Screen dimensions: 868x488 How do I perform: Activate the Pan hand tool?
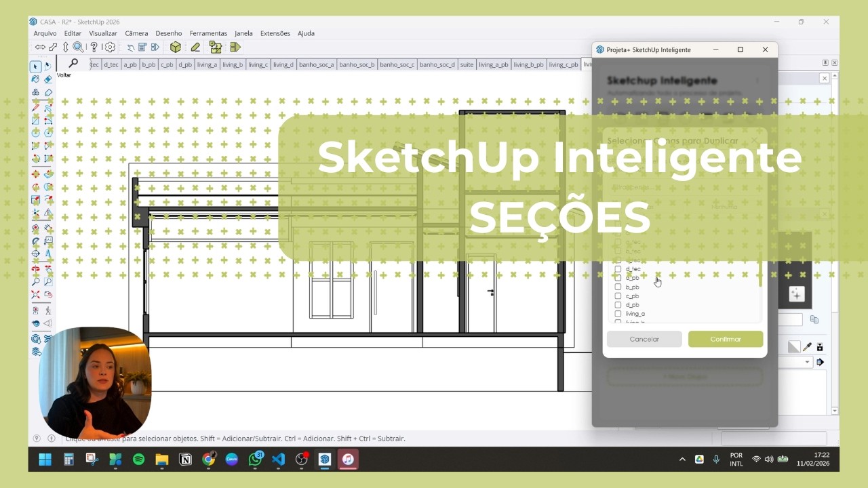(x=48, y=268)
